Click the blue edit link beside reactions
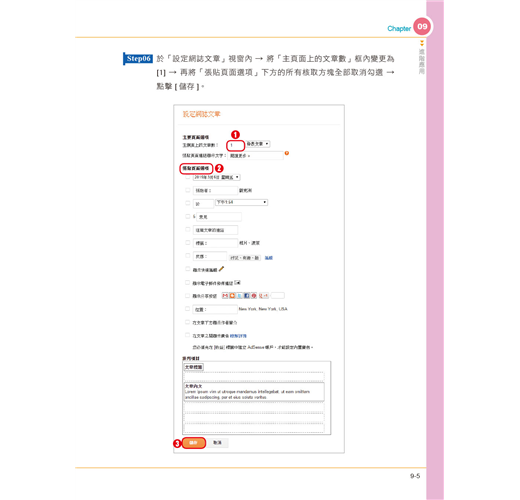520x500 pixels. (269, 258)
